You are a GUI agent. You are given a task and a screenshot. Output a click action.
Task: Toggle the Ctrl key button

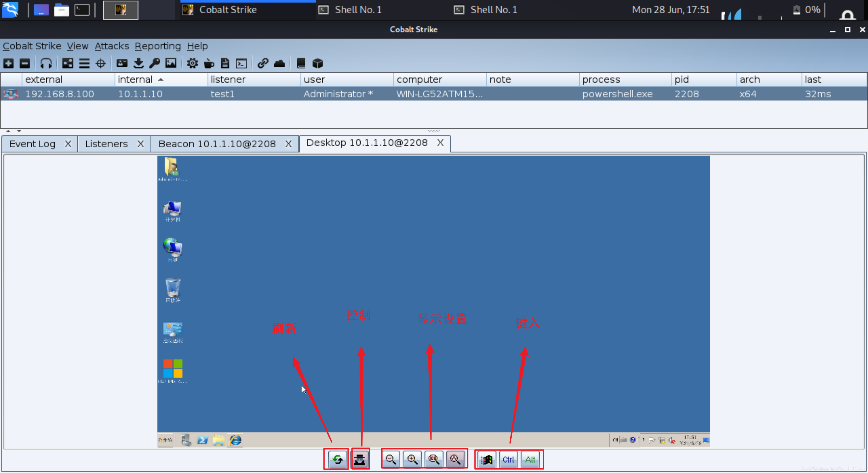[508, 459]
